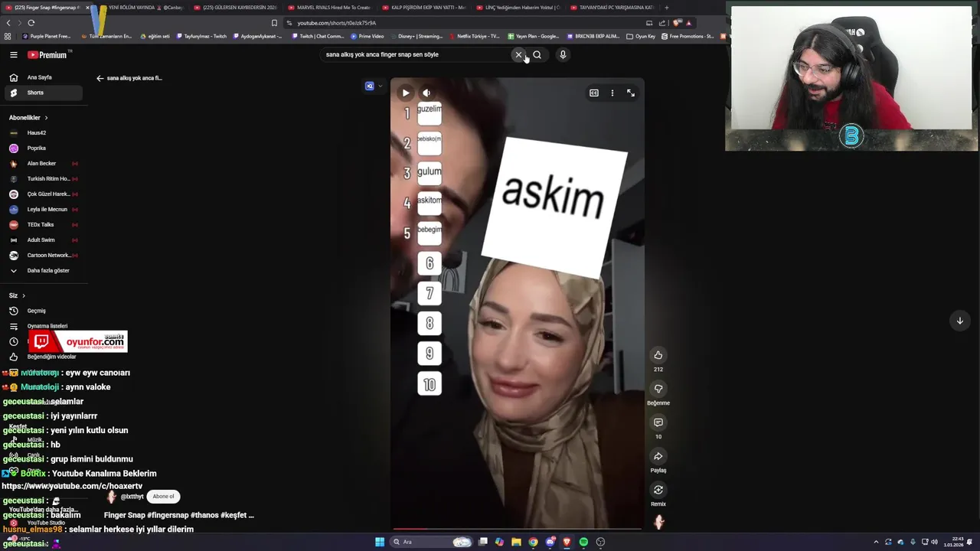Expand the Siz section

[x=17, y=295]
